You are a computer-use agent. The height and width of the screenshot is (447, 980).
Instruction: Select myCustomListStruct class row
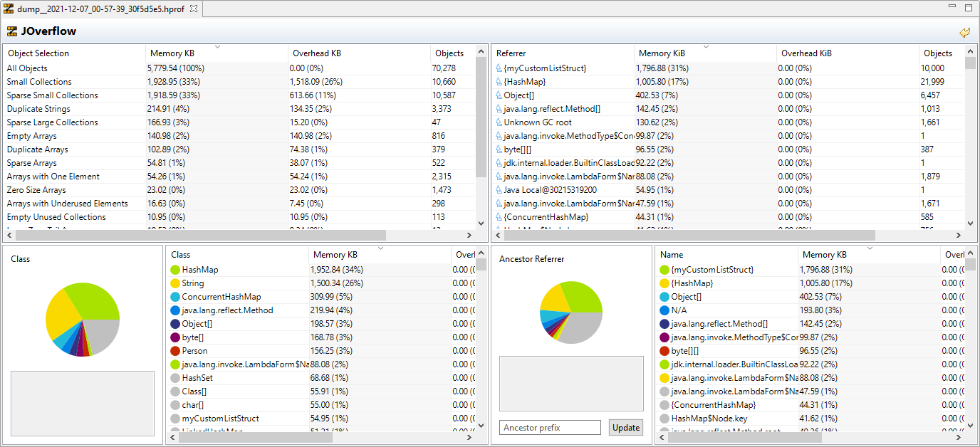coord(321,419)
